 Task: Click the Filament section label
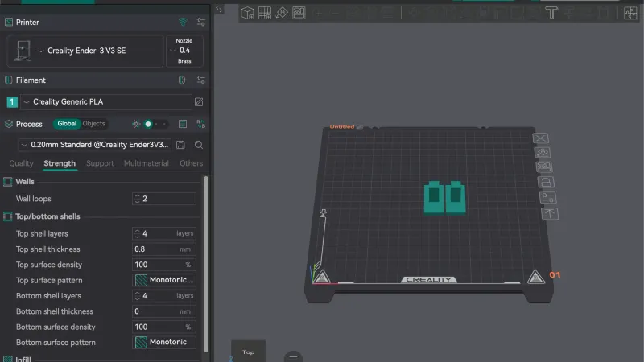pyautogui.click(x=31, y=80)
